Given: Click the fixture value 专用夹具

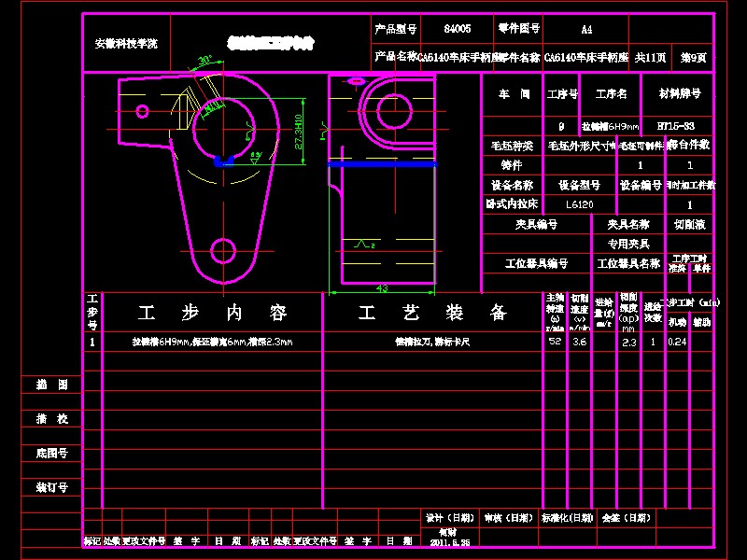Looking at the screenshot, I should (x=628, y=245).
